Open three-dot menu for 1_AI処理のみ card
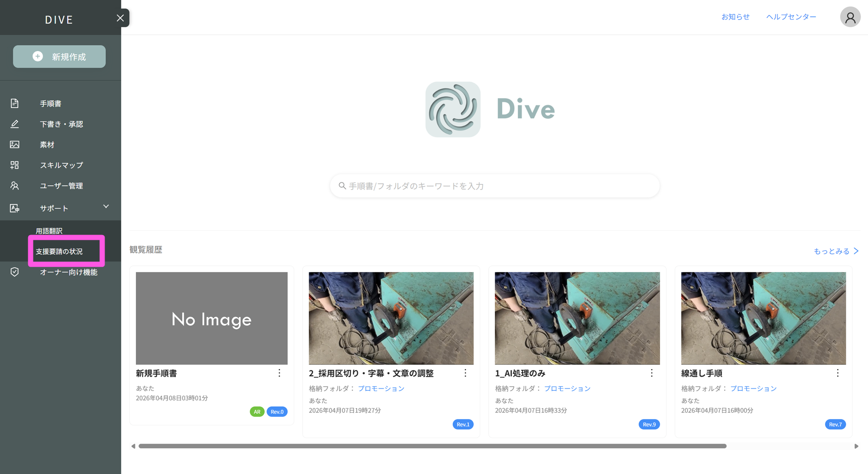 click(651, 373)
